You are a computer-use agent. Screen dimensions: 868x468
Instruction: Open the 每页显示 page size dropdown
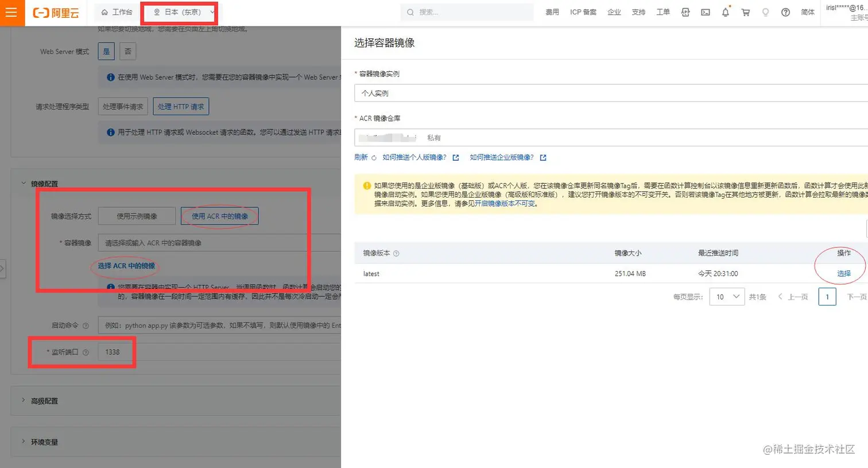727,297
